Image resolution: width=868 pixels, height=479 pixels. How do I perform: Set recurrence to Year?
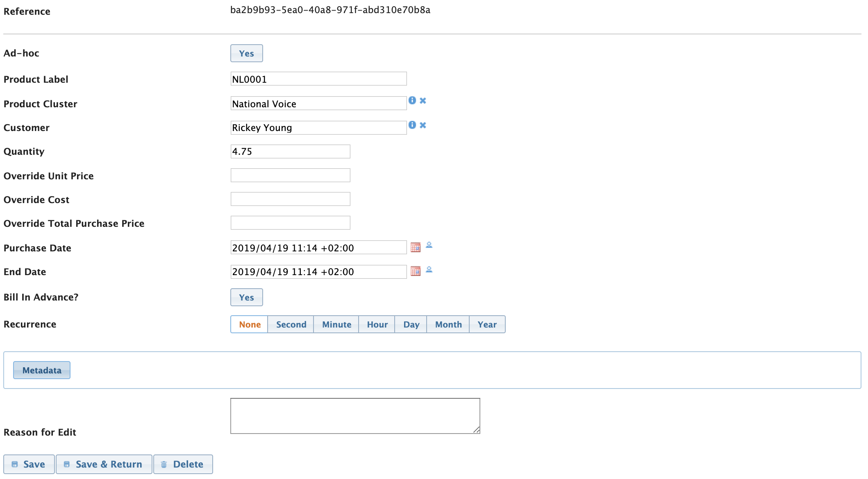point(487,324)
